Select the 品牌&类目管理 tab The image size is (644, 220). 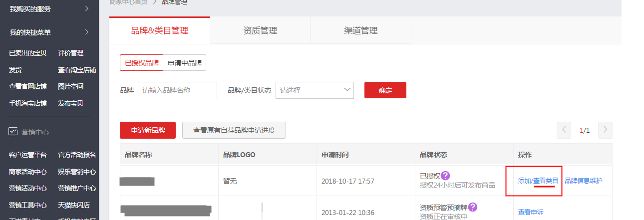(160, 30)
